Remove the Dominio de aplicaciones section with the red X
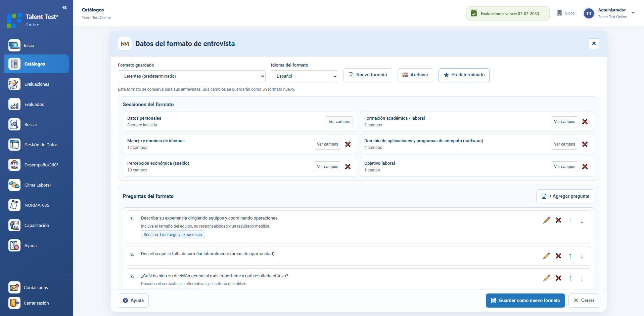 tap(585, 144)
